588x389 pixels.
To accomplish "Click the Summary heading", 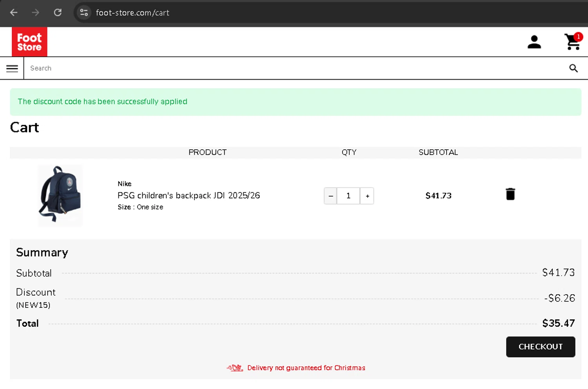I will click(42, 252).
